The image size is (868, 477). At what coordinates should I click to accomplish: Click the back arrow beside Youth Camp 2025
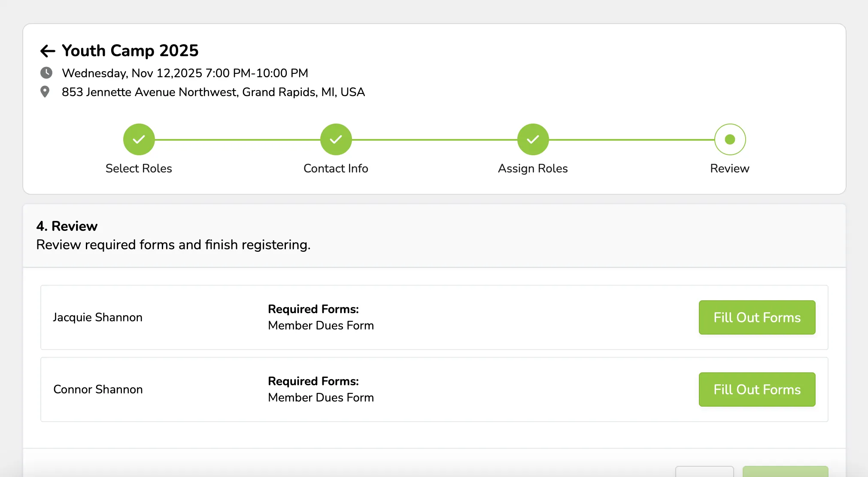(48, 51)
